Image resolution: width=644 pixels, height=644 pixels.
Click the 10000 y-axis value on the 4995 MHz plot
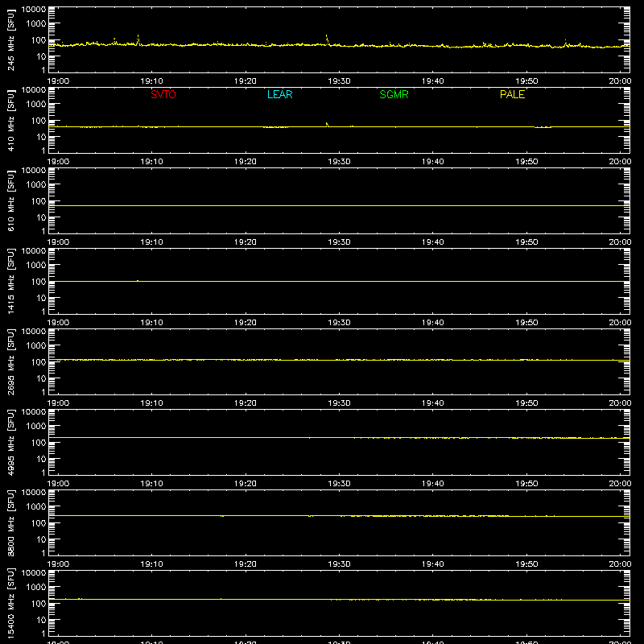(34, 412)
